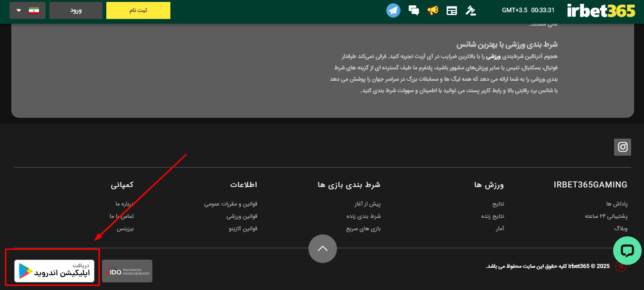This screenshot has height=290, width=644.
Task: Click the بیزینس link under کمپانی
Action: (125, 229)
